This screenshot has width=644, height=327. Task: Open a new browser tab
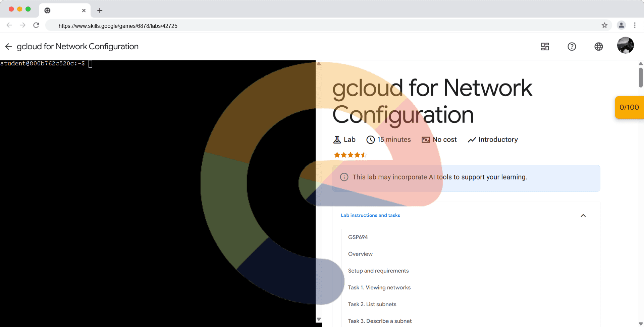click(x=100, y=10)
